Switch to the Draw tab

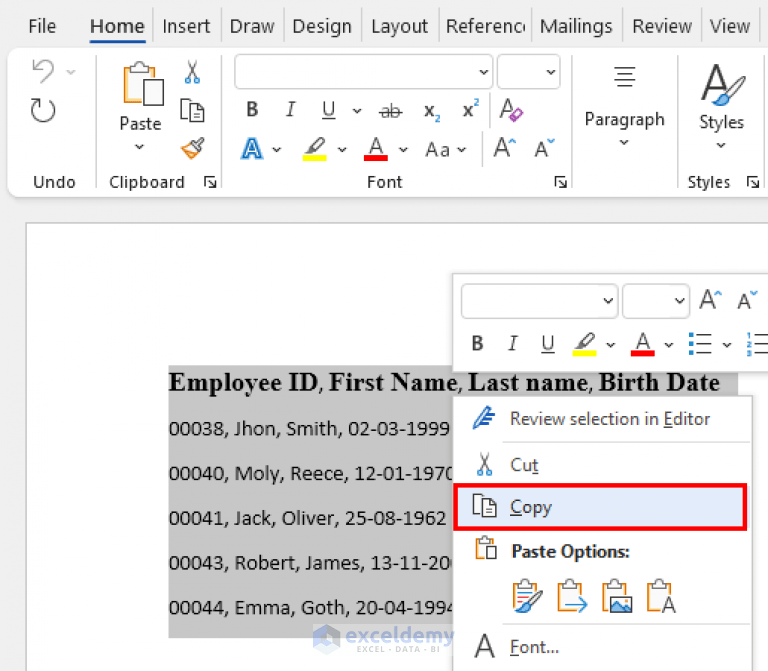pyautogui.click(x=252, y=26)
